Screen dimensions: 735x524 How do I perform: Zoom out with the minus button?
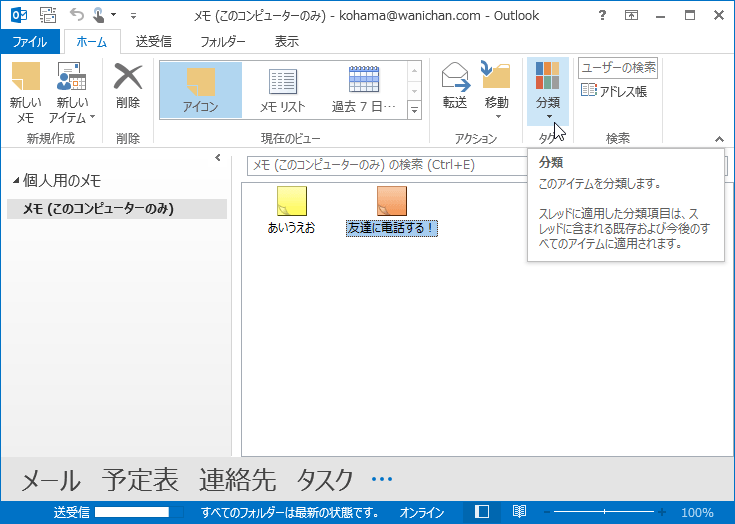(546, 512)
